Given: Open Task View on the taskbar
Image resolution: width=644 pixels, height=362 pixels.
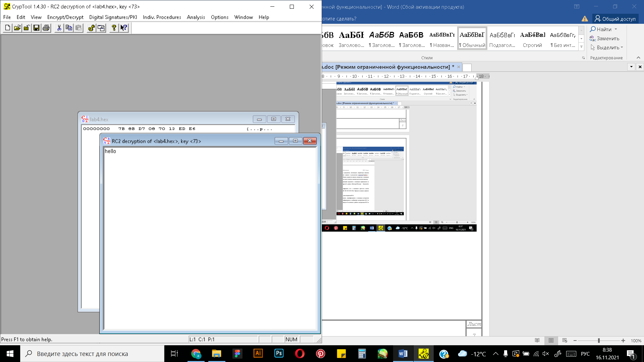Looking at the screenshot, I should [x=174, y=354].
